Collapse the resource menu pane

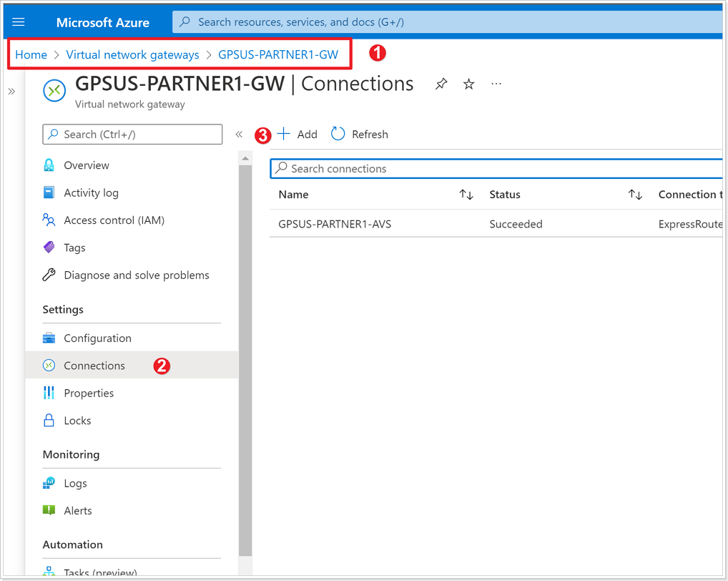click(x=239, y=135)
